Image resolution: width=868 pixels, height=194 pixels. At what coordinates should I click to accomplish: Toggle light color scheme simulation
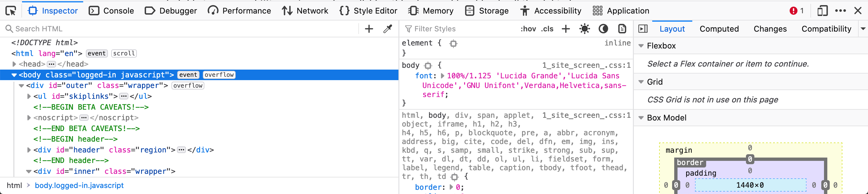585,29
